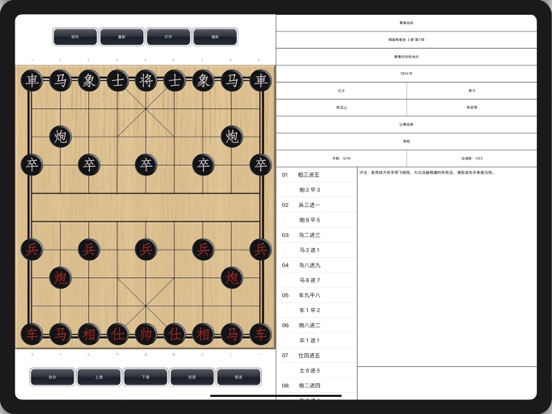Select the right black 炮 cannon
The image size is (552, 414).
point(232,137)
